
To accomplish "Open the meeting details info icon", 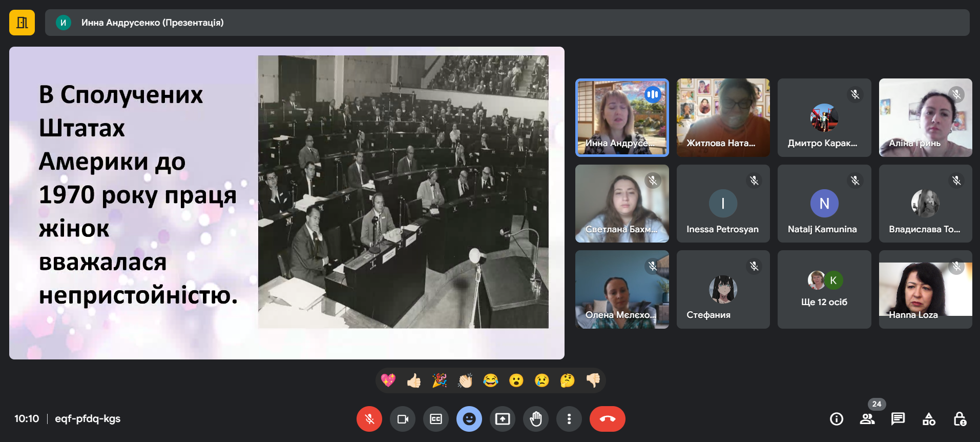I will (837, 419).
